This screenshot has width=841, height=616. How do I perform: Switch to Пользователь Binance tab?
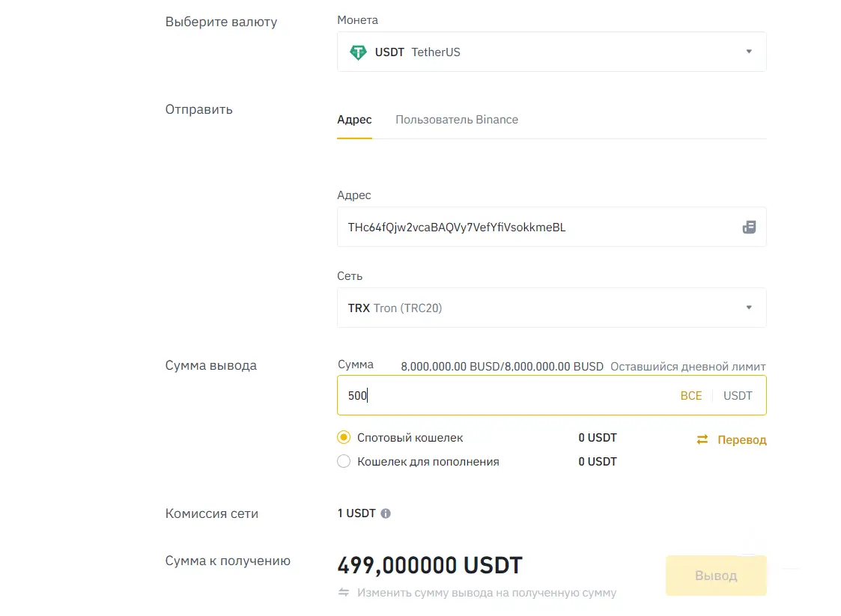click(457, 120)
